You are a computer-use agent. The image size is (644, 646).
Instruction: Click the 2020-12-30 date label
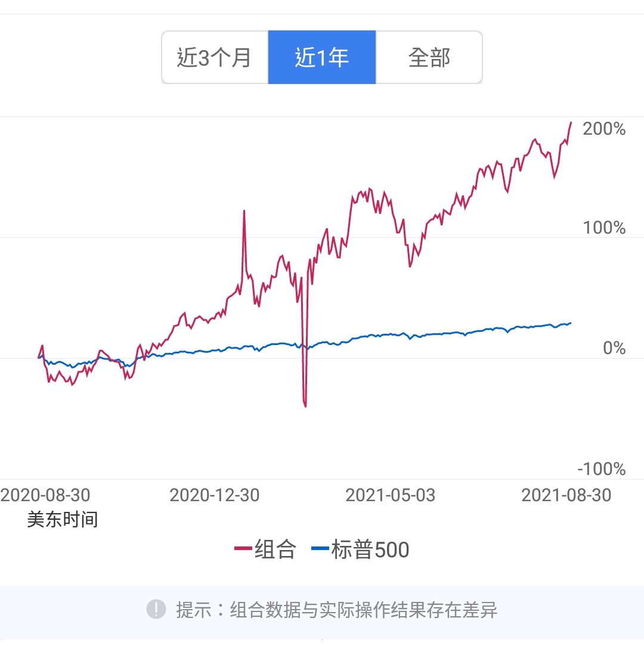point(215,495)
